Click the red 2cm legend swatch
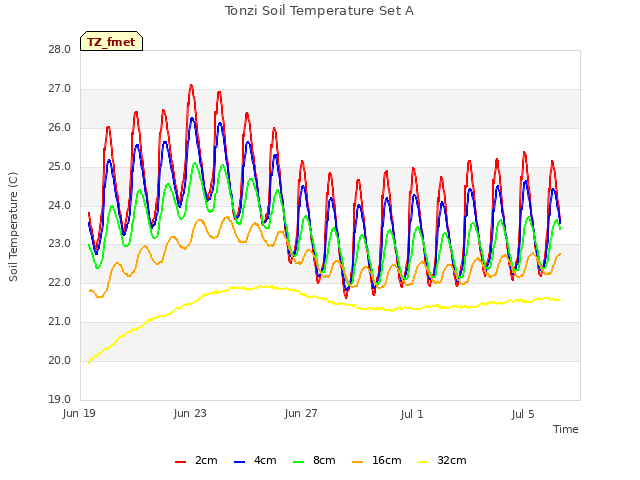Viewport: 640px width, 480px height. click(180, 462)
